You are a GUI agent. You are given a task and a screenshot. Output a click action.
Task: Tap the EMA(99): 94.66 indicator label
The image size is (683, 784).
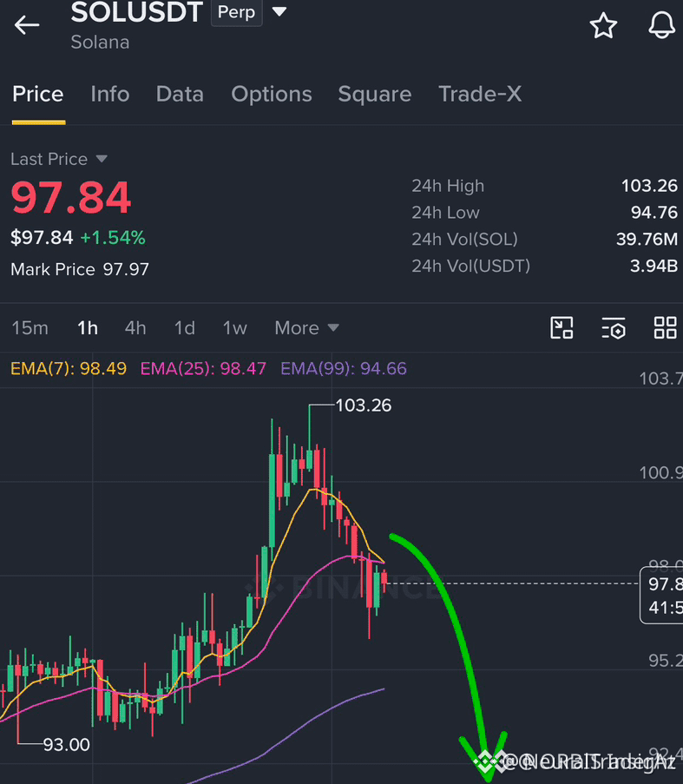click(344, 368)
